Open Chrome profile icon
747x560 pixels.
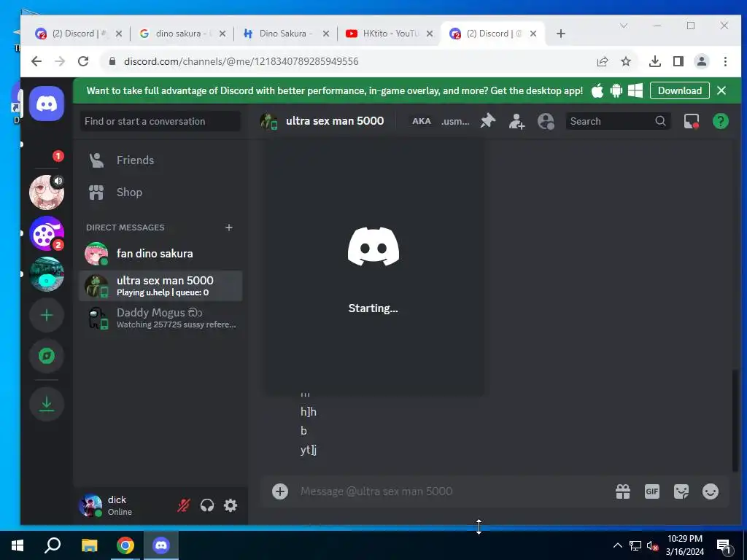[x=702, y=61]
